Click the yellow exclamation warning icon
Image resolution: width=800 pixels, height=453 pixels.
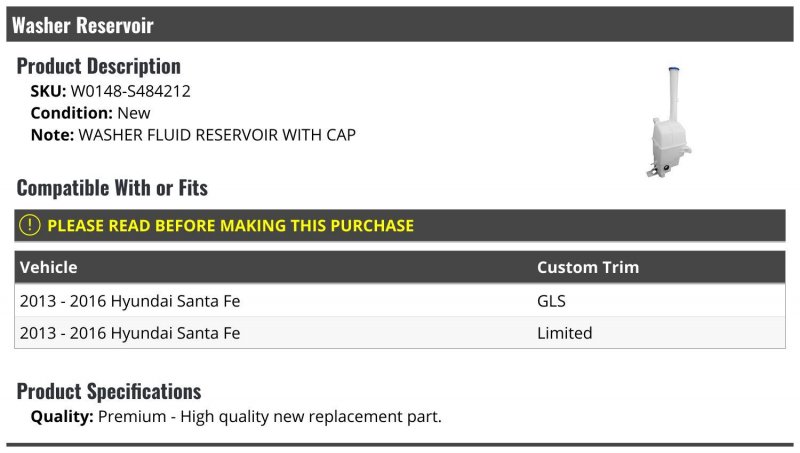[x=30, y=225]
